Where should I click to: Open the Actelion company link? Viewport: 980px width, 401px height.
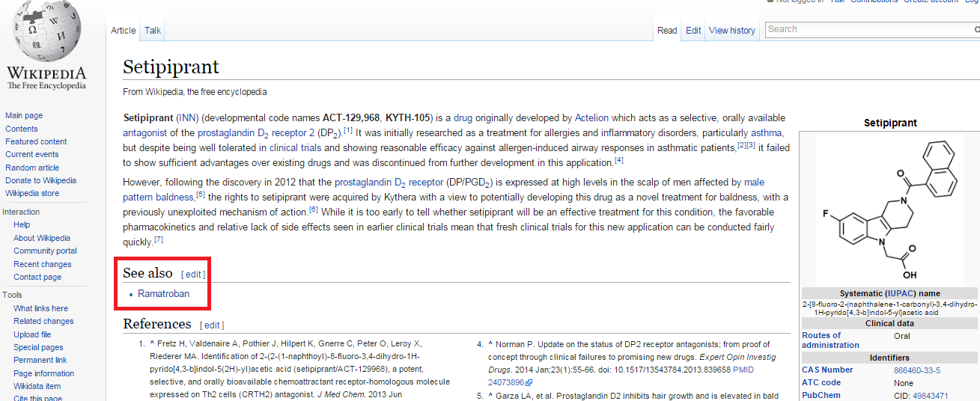pos(591,118)
